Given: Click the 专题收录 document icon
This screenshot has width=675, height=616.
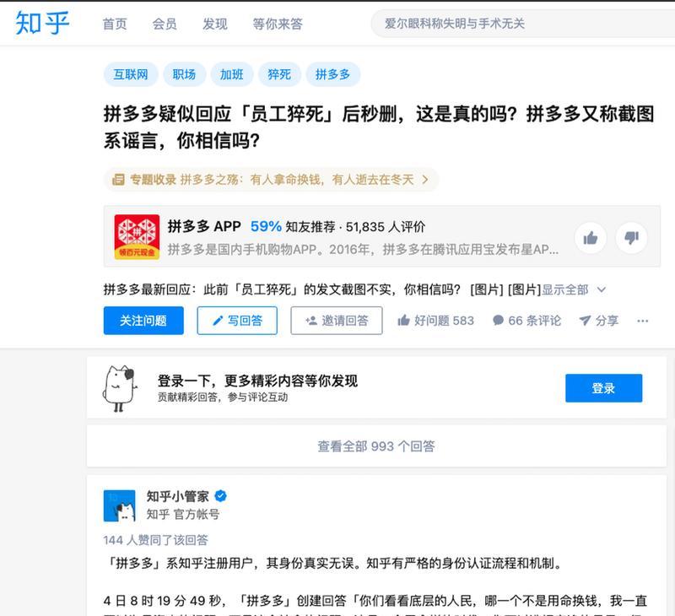Looking at the screenshot, I should pos(118,180).
